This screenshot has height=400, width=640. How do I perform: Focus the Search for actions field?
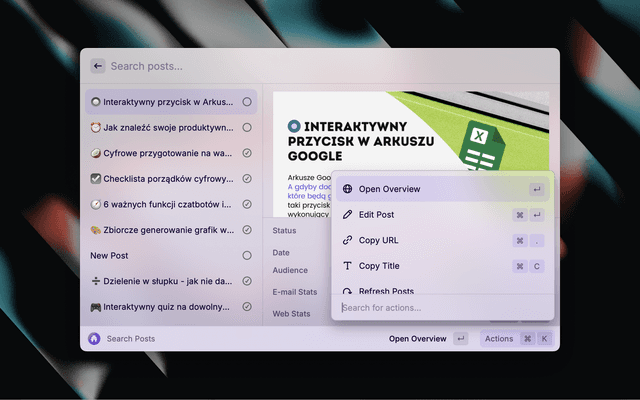440,307
